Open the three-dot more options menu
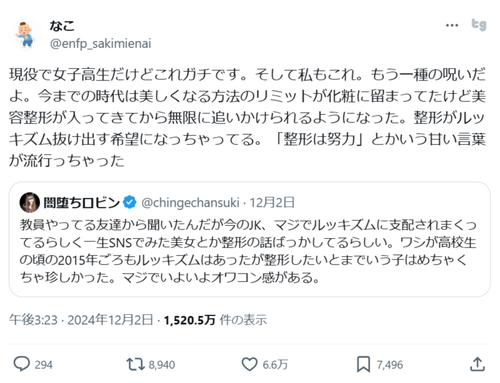This screenshot has width=500, height=383. [x=452, y=25]
